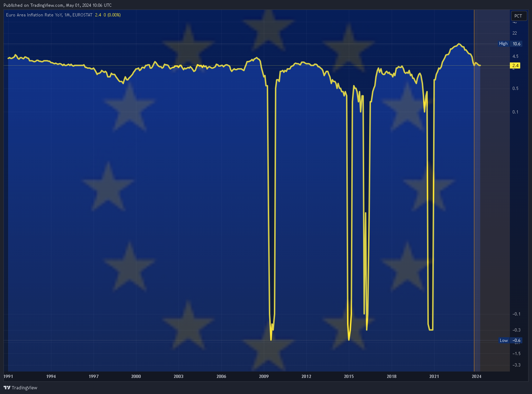
Task: Click the 10.6 high value label
Action: coord(517,44)
